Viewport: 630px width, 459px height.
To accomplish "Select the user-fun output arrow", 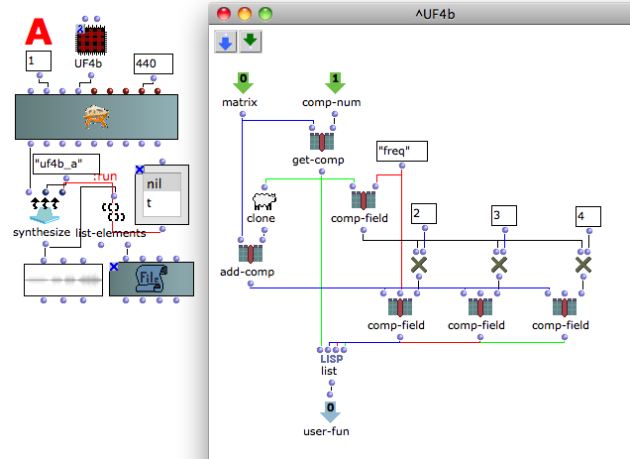I will (330, 412).
